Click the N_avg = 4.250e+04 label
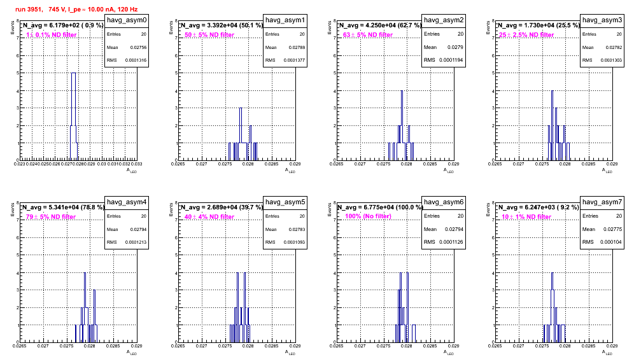 [x=380, y=25]
